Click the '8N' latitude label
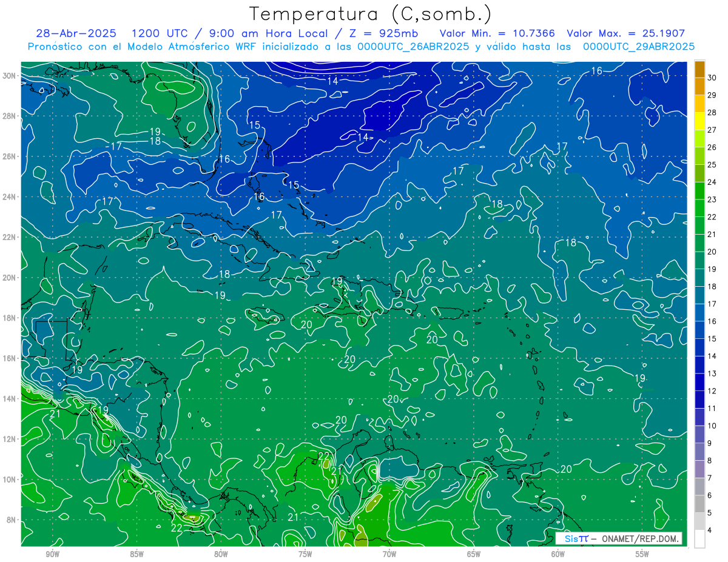This screenshot has height=562, width=728. point(12,520)
